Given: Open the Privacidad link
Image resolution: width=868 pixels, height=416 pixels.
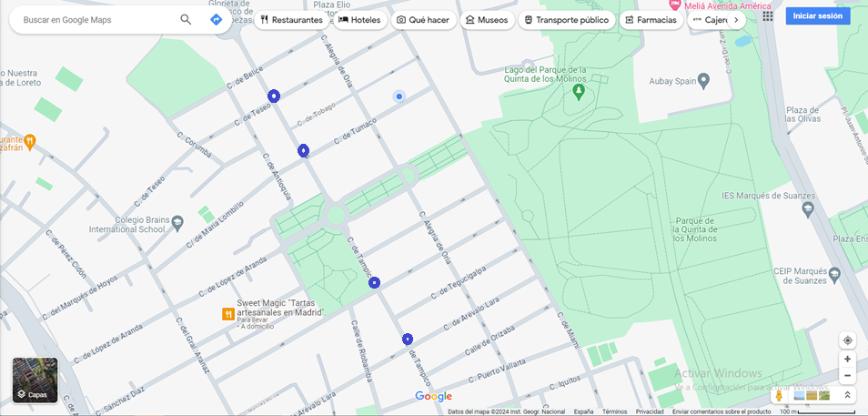Looking at the screenshot, I should [x=650, y=412].
